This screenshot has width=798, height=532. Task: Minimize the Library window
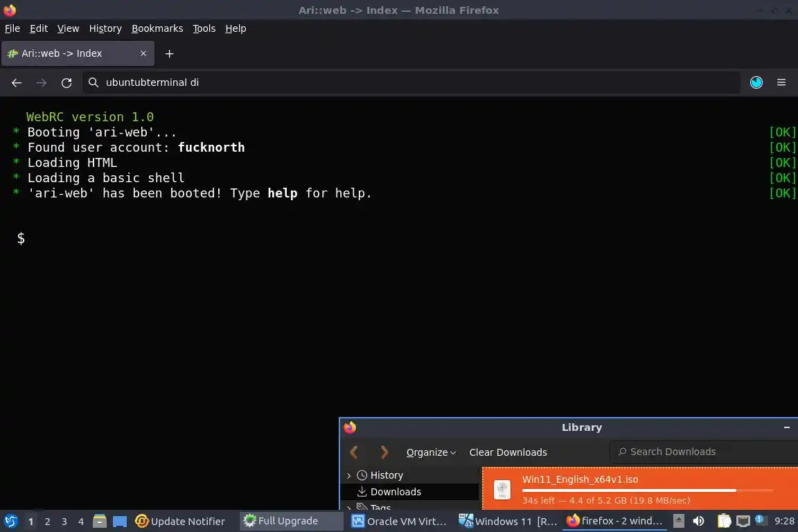pos(787,427)
